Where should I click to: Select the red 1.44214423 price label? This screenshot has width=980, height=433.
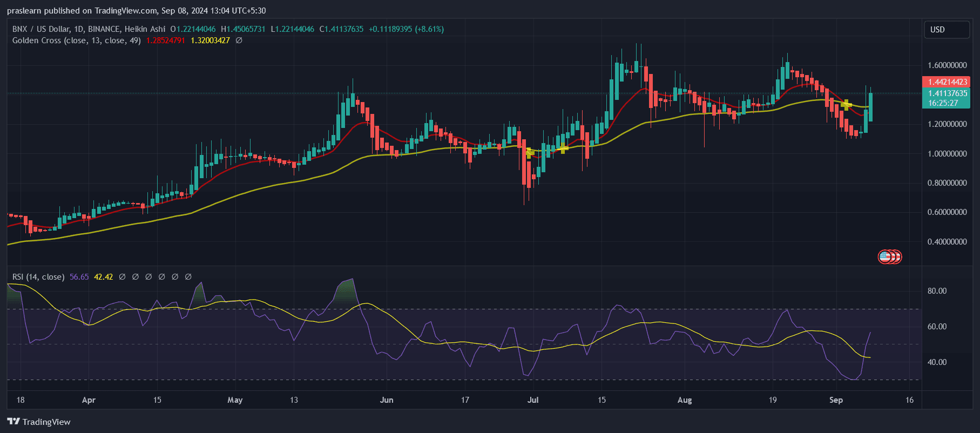[947, 82]
